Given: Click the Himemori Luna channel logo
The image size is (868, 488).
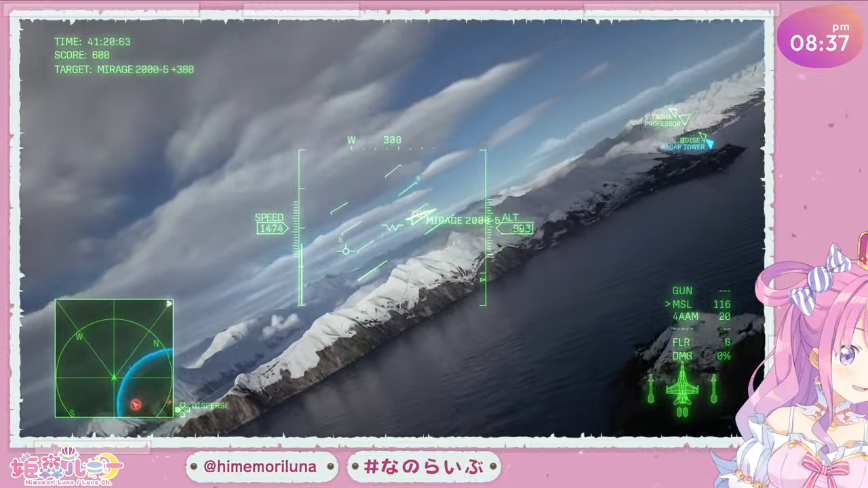Looking at the screenshot, I should coord(66,465).
